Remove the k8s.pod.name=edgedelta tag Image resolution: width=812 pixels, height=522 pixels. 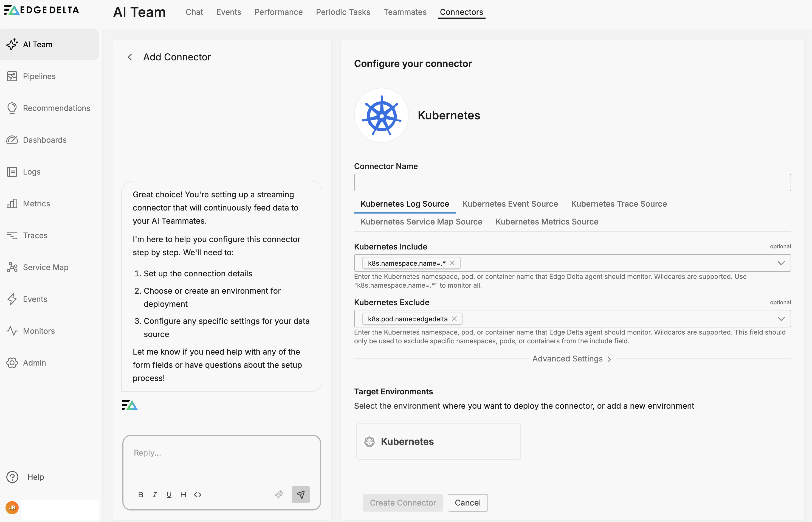click(454, 319)
